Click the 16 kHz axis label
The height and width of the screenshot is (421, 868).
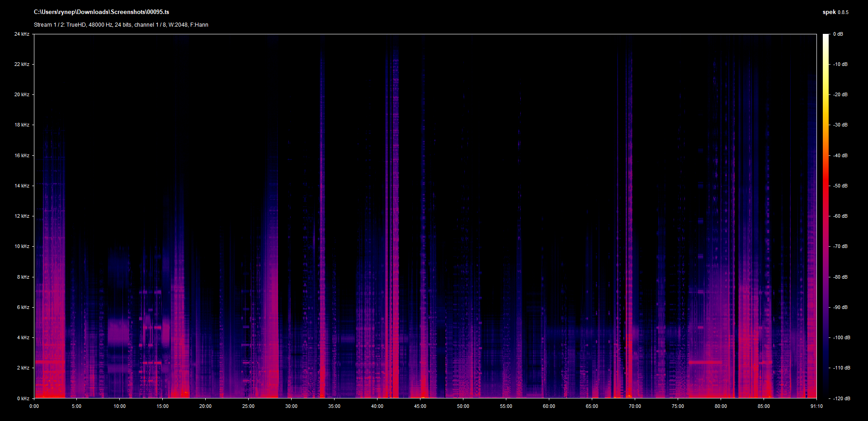[22, 156]
